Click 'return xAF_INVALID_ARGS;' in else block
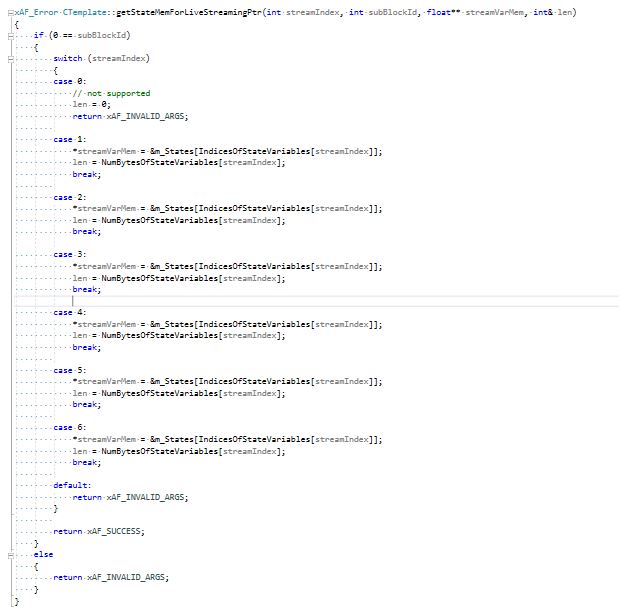Screen dimensions: 619x613 click(111, 577)
